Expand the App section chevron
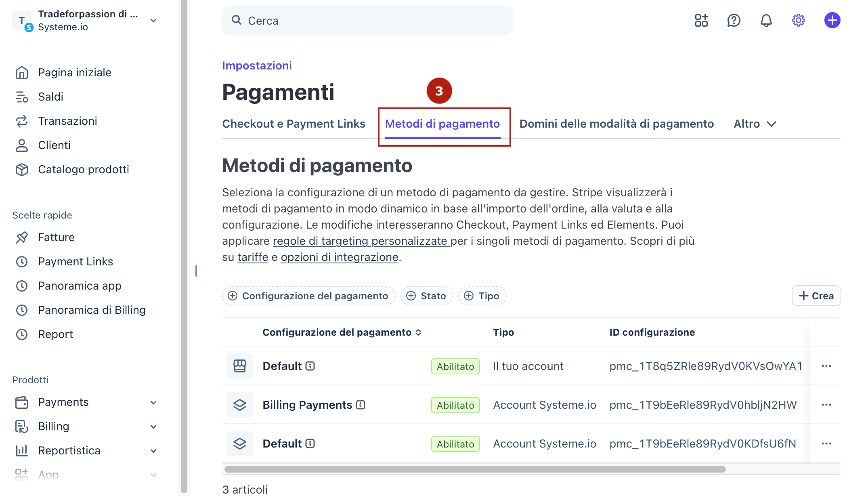This screenshot has height=496, width=868. [x=153, y=475]
